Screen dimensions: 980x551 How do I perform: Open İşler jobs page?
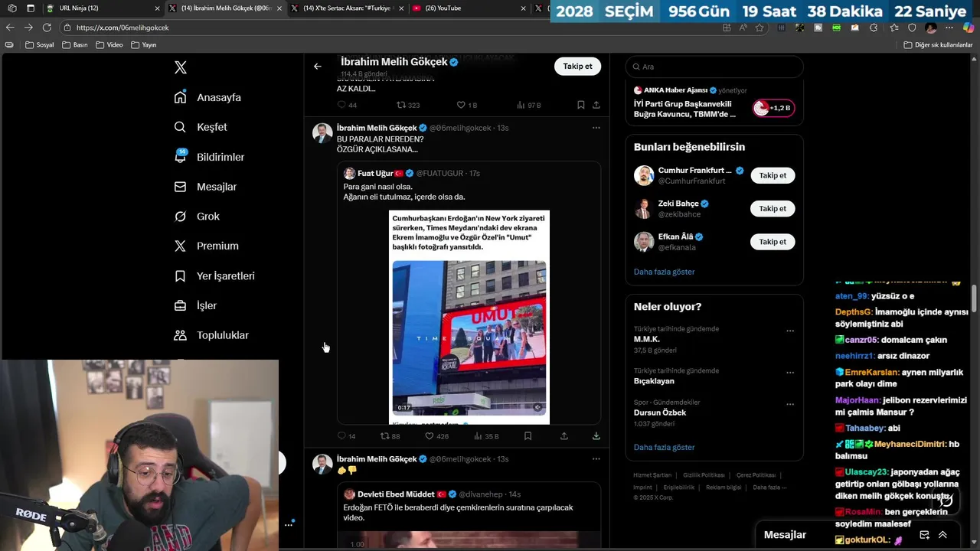click(195, 305)
